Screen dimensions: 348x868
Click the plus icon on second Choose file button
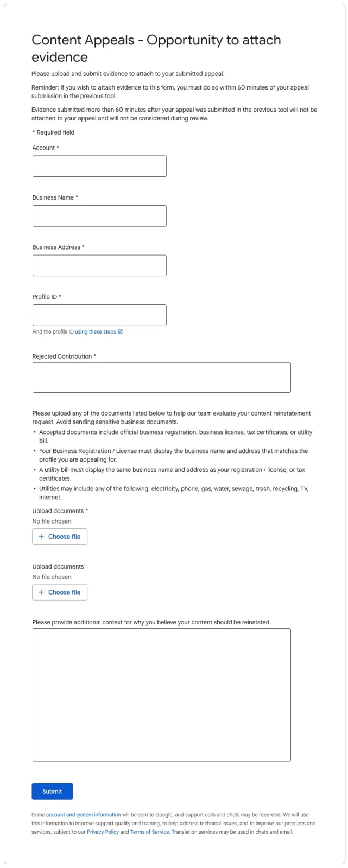coord(41,592)
